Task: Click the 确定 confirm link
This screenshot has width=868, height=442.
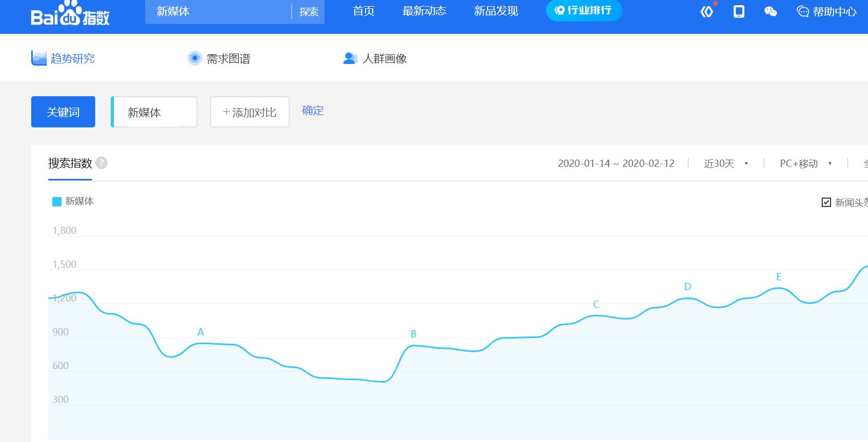Action: tap(313, 111)
